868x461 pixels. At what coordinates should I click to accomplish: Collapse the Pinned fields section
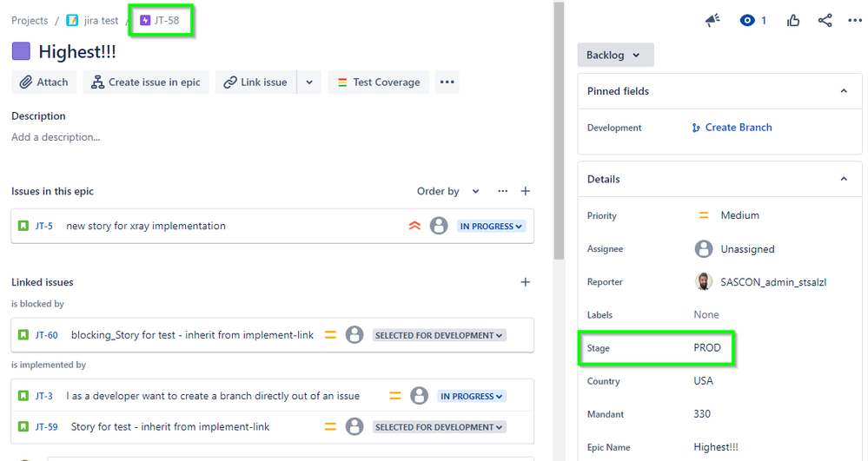[x=844, y=91]
